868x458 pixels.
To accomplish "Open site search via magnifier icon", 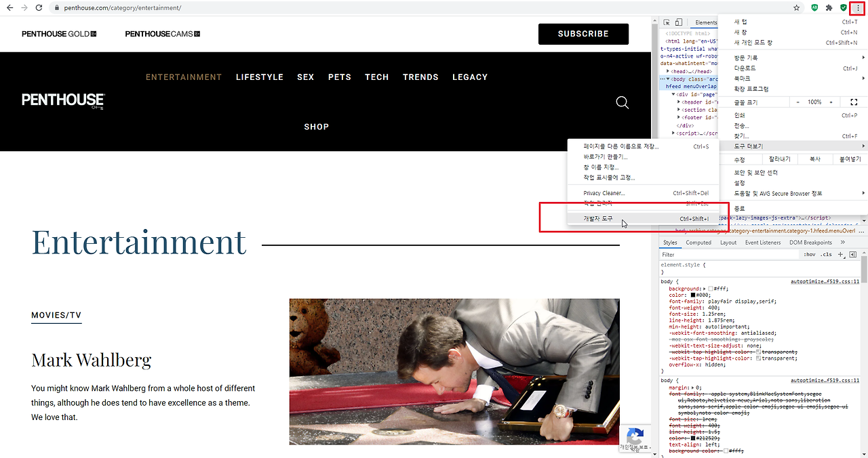I will click(x=623, y=102).
